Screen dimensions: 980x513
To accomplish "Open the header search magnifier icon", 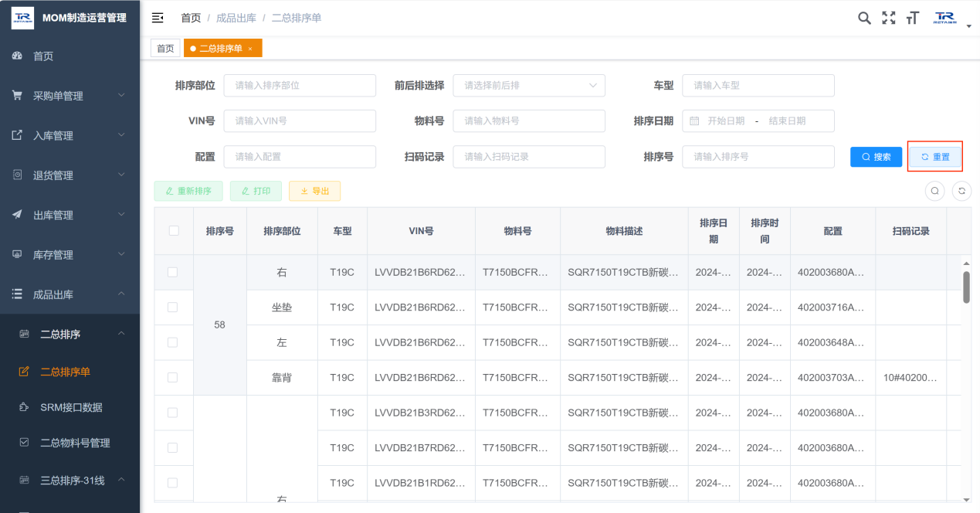I will (864, 18).
